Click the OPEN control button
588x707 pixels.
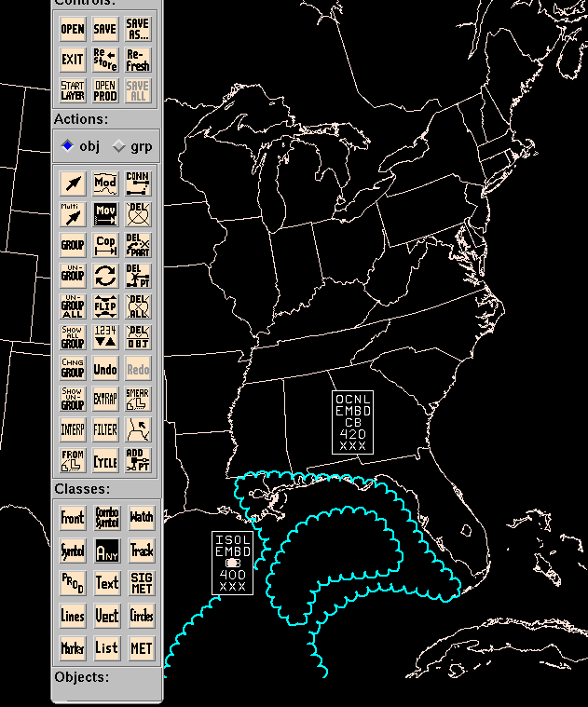[x=73, y=29]
